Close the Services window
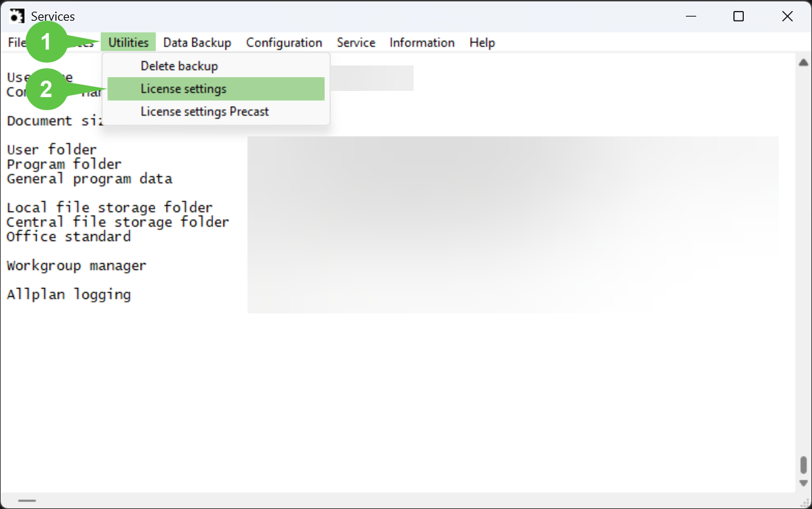This screenshot has height=509, width=812. point(787,17)
